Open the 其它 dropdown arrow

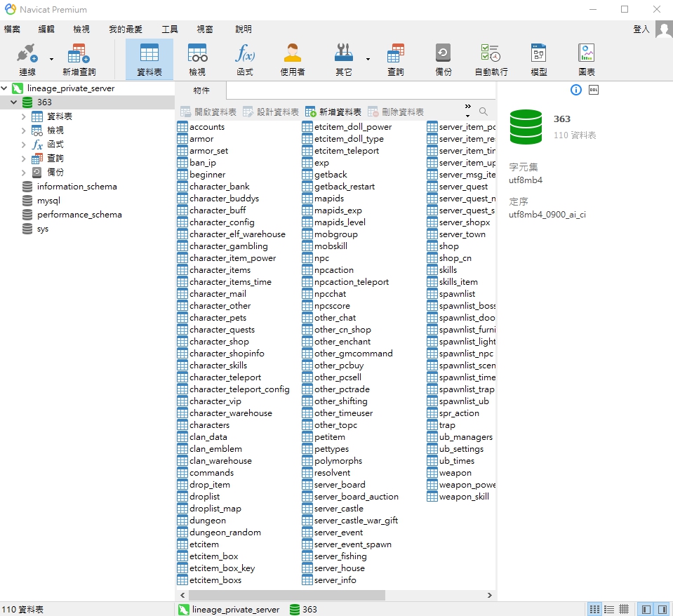(x=368, y=59)
